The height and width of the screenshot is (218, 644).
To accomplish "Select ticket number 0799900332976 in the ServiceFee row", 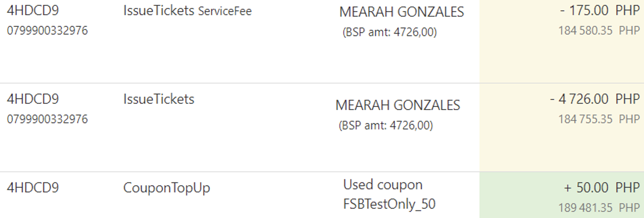I will 47,31.
